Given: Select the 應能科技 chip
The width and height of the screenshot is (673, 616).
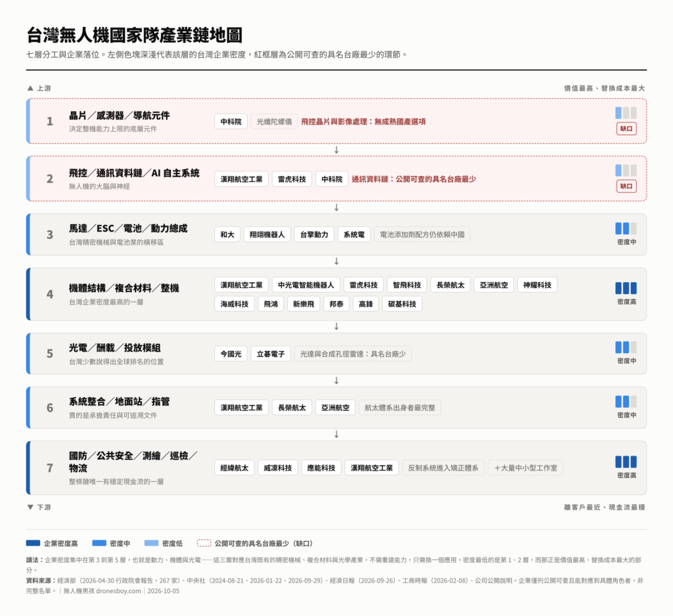Looking at the screenshot, I should click(321, 468).
